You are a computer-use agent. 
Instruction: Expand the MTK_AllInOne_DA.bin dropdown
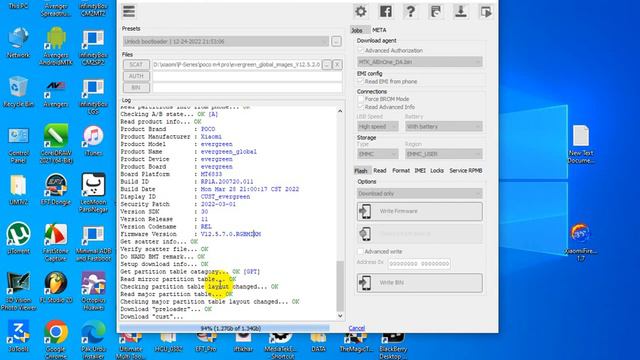click(x=420, y=62)
